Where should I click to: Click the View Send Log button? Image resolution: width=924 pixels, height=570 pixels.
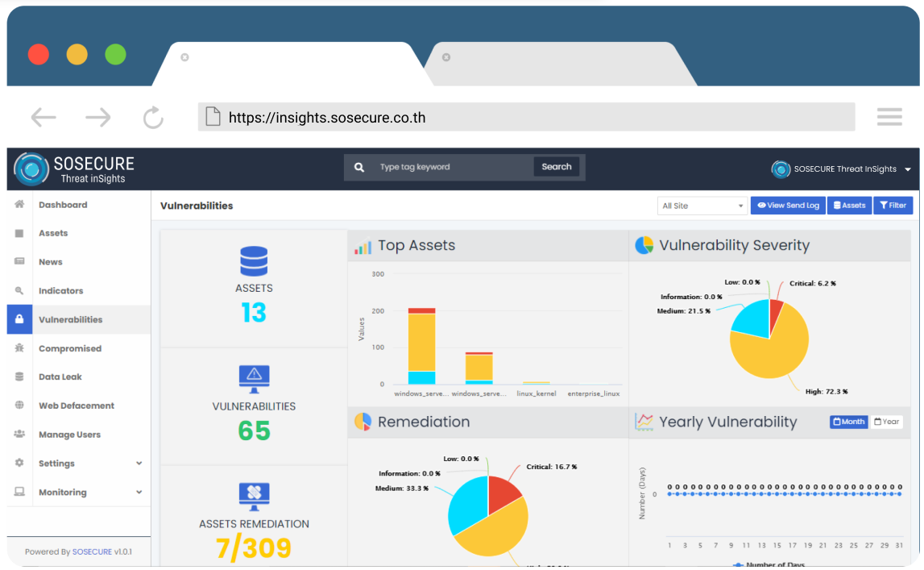pyautogui.click(x=788, y=206)
